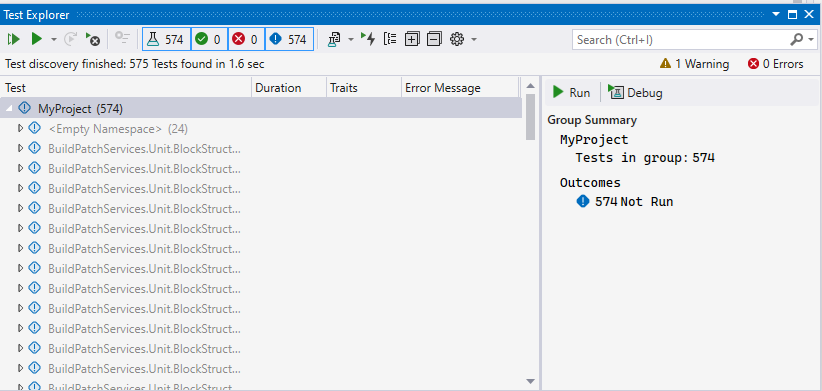Click the test list scrollbar up arrow
This screenshot has height=391, width=822.
tap(530, 86)
